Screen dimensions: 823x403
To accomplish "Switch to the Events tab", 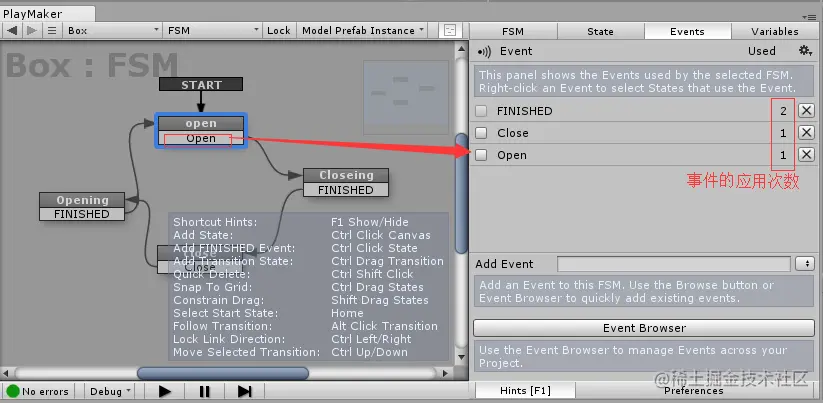I will 687,31.
